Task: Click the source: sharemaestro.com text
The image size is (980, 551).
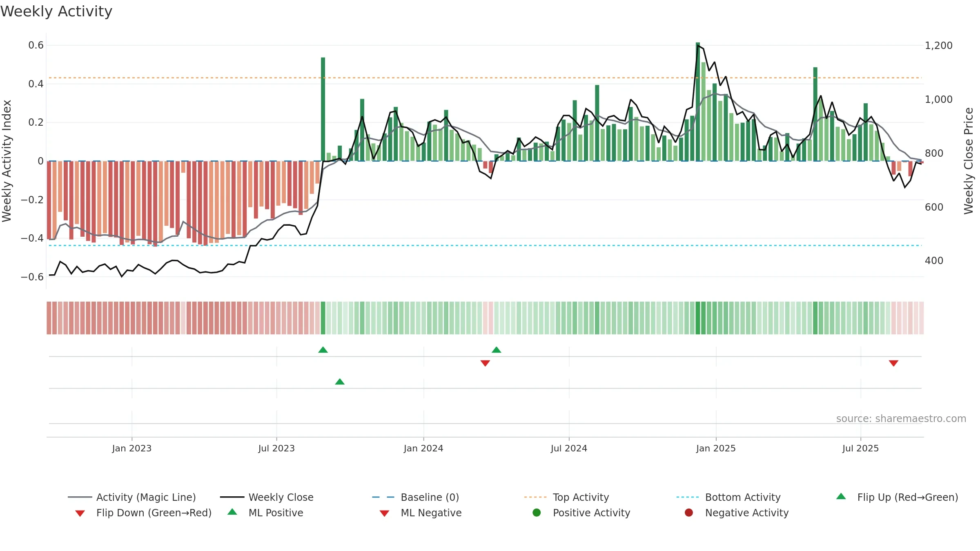Action: coord(901,419)
